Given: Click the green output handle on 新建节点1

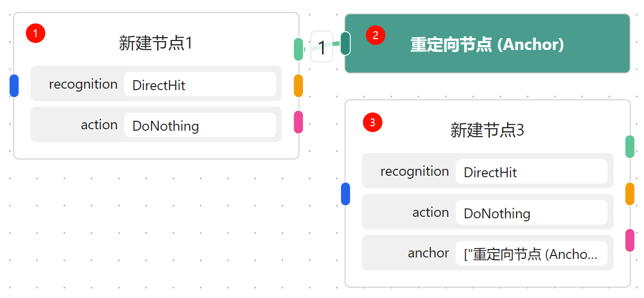Looking at the screenshot, I should [x=298, y=49].
